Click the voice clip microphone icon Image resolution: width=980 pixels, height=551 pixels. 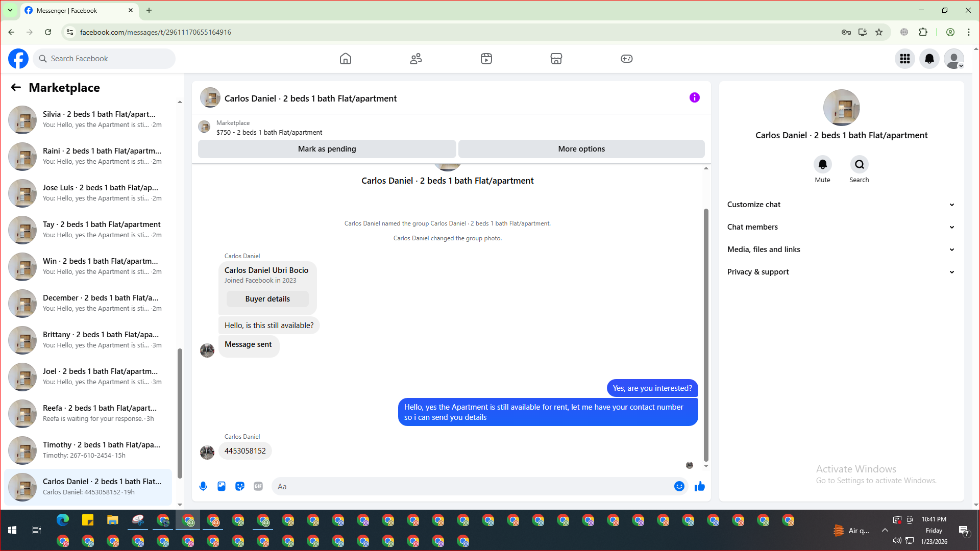[x=203, y=486]
